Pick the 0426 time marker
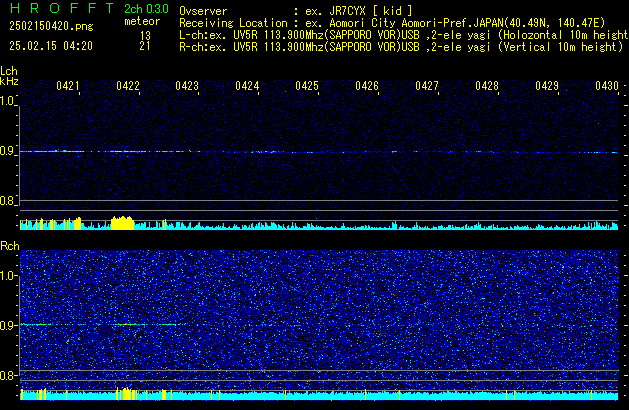Viewport: 629px width, 410px height. 367,86
